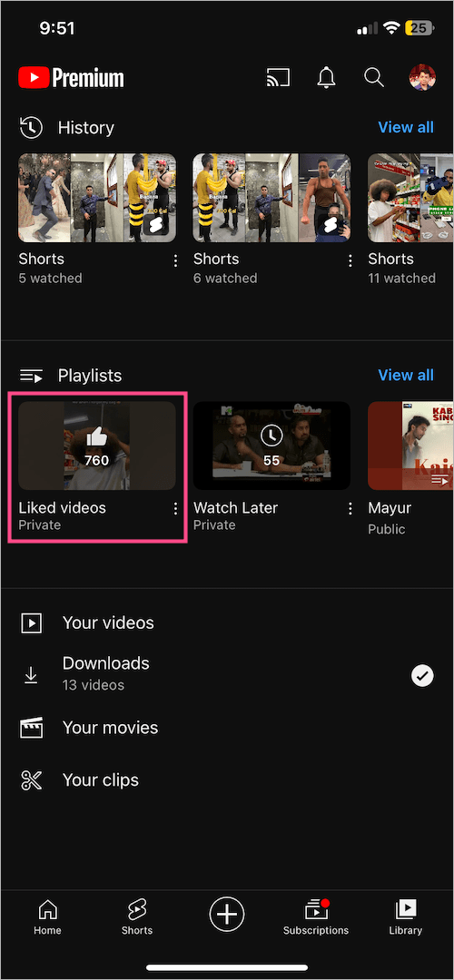Screen dimensions: 454x980
Task: Tap the Mayur playlist title
Action: (x=389, y=507)
